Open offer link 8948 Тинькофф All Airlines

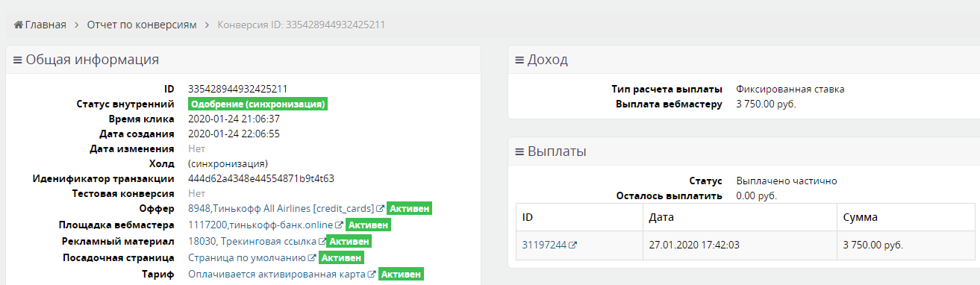281,209
